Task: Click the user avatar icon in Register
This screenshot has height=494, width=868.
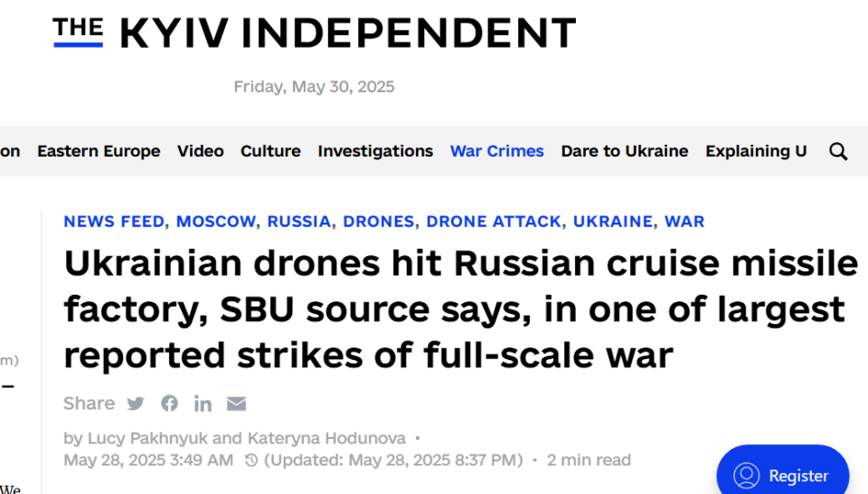Action: pyautogui.click(x=746, y=475)
